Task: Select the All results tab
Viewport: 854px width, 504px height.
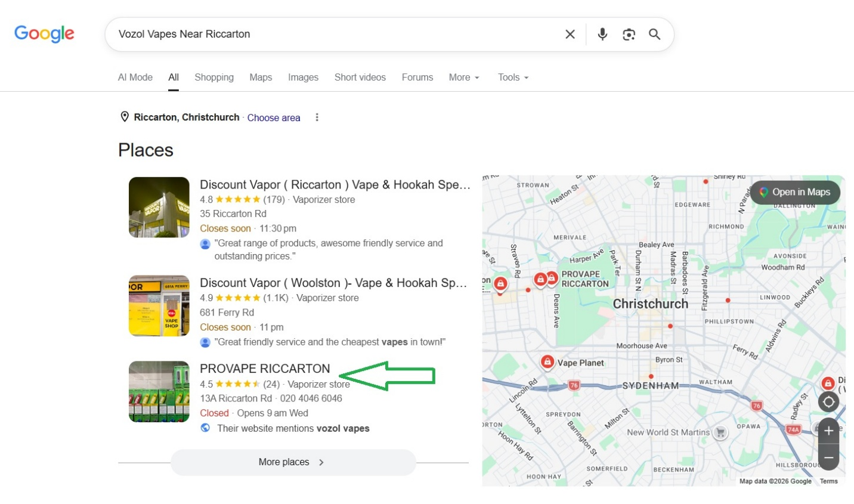Action: [174, 77]
